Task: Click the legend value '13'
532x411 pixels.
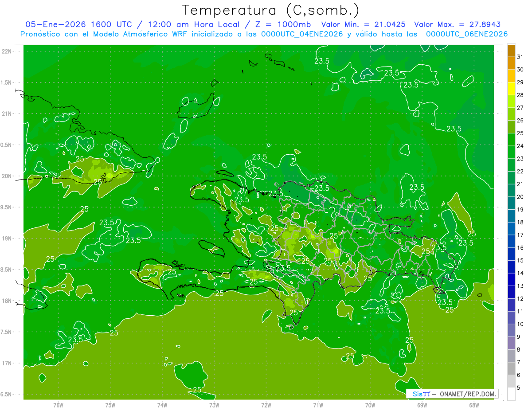Action: 520,286
